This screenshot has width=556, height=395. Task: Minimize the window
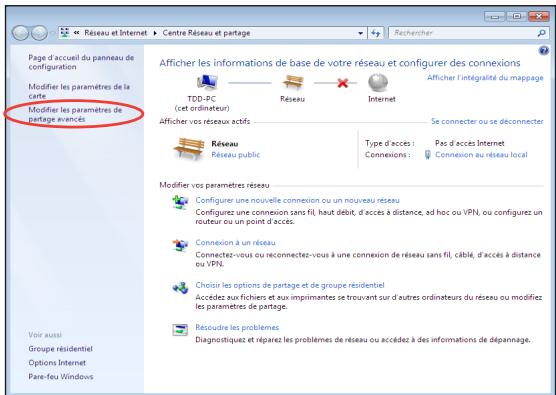click(495, 16)
